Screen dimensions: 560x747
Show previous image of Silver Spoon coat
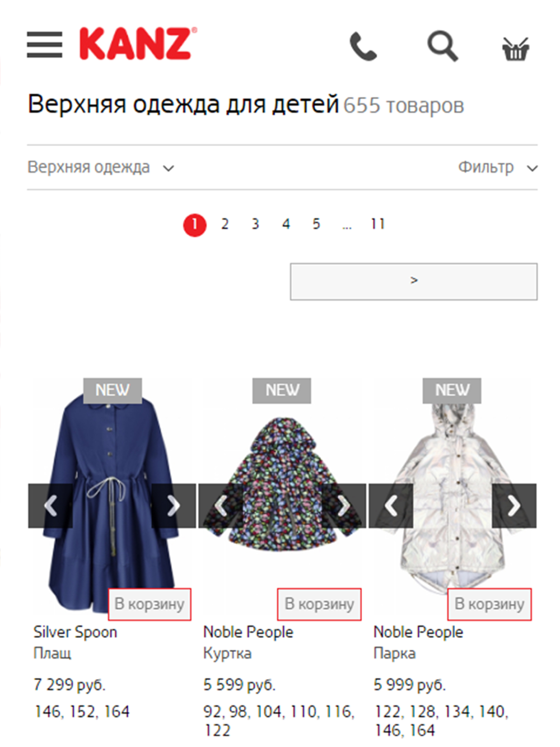click(x=50, y=506)
